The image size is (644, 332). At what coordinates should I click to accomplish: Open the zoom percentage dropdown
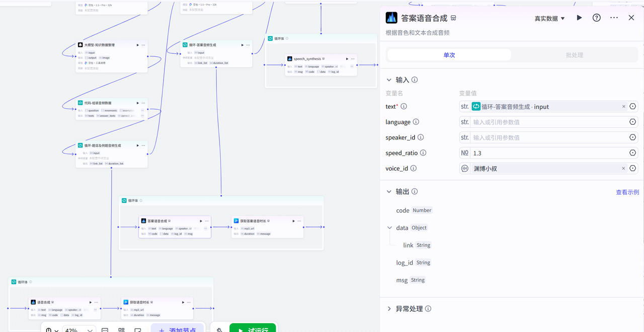(x=79, y=330)
